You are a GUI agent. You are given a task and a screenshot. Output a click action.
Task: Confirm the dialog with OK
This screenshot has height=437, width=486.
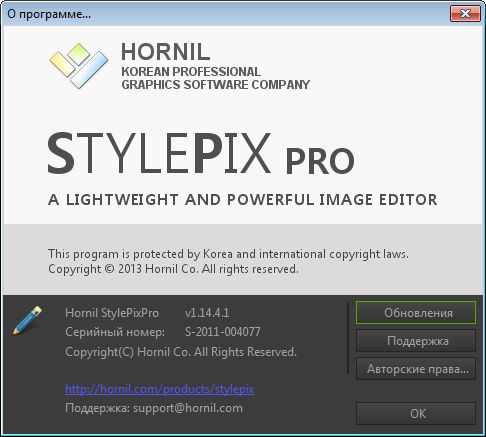(x=416, y=413)
